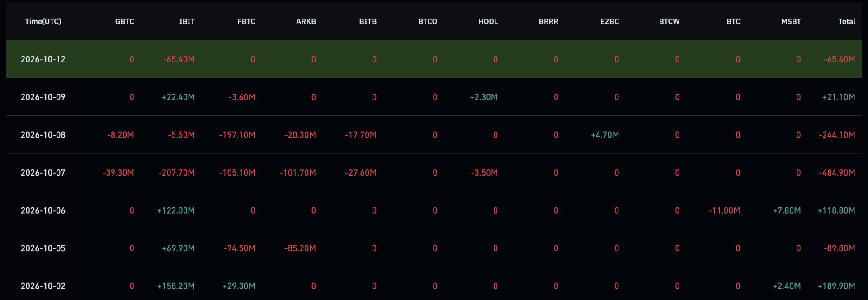Viewport: 868px width, 300px height.
Task: Click the Time(UTC) column header
Action: 43,21
